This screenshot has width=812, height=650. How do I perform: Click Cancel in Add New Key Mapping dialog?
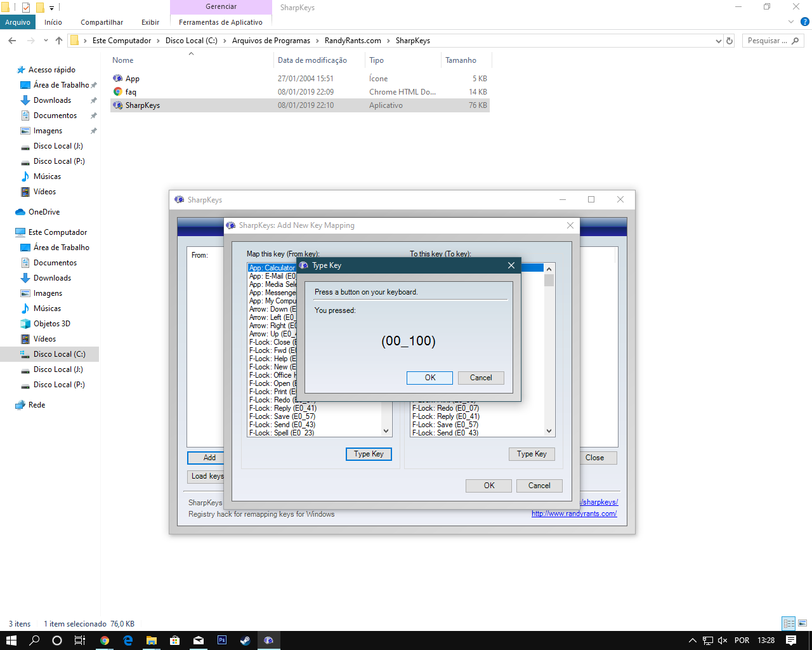pyautogui.click(x=539, y=486)
